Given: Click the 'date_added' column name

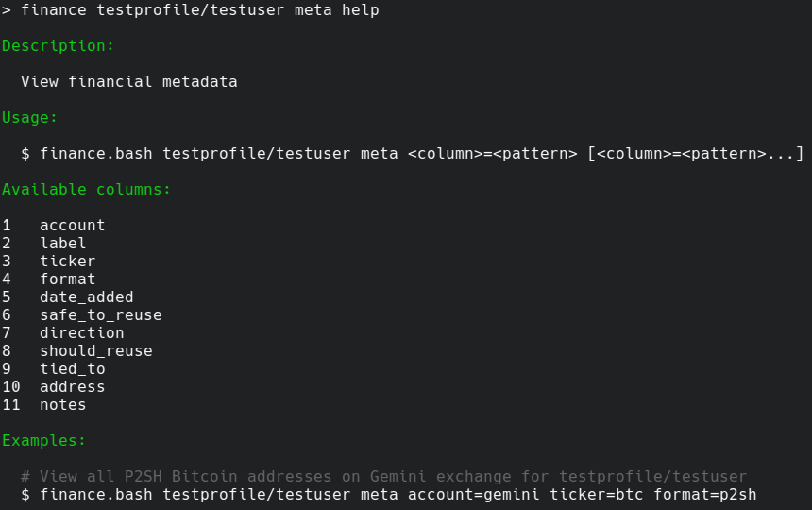Looking at the screenshot, I should coord(86,297).
